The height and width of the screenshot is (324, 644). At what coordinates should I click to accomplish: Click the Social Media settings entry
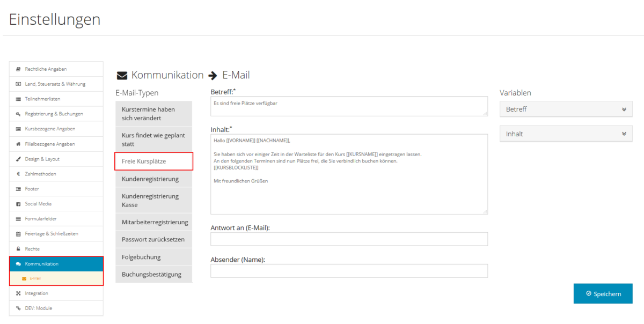(56, 204)
